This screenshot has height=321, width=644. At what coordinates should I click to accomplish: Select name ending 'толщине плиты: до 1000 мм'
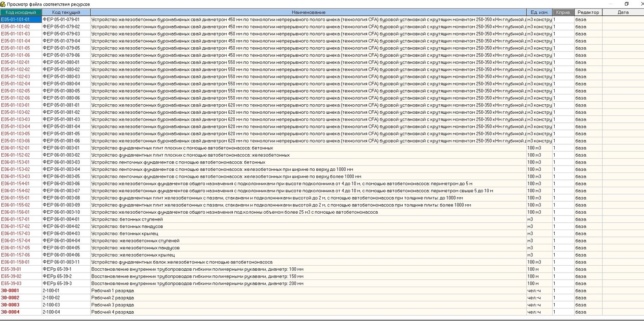[x=308, y=198]
